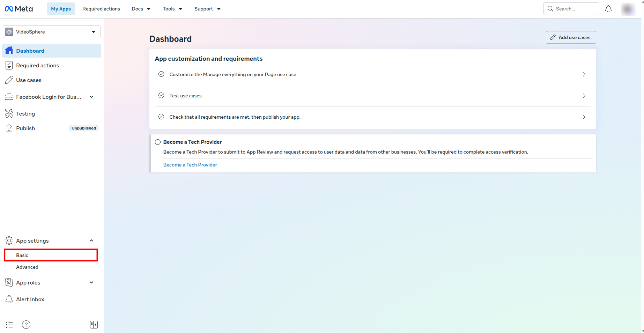
Task: Expand the Support menu
Action: 207,9
